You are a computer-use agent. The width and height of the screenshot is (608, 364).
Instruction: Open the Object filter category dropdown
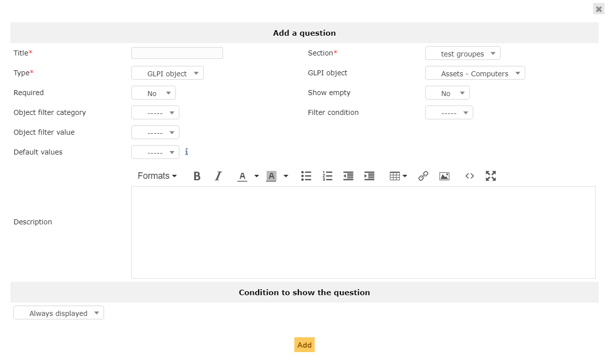pyautogui.click(x=155, y=112)
